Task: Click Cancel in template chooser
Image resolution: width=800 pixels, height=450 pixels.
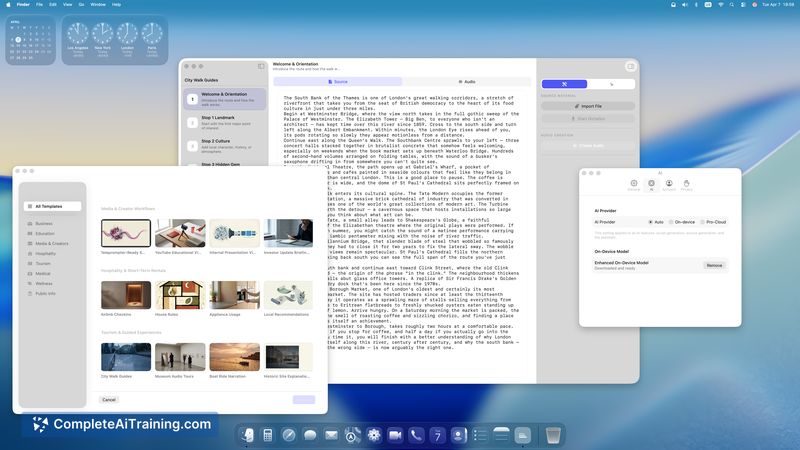Action: pyautogui.click(x=109, y=399)
